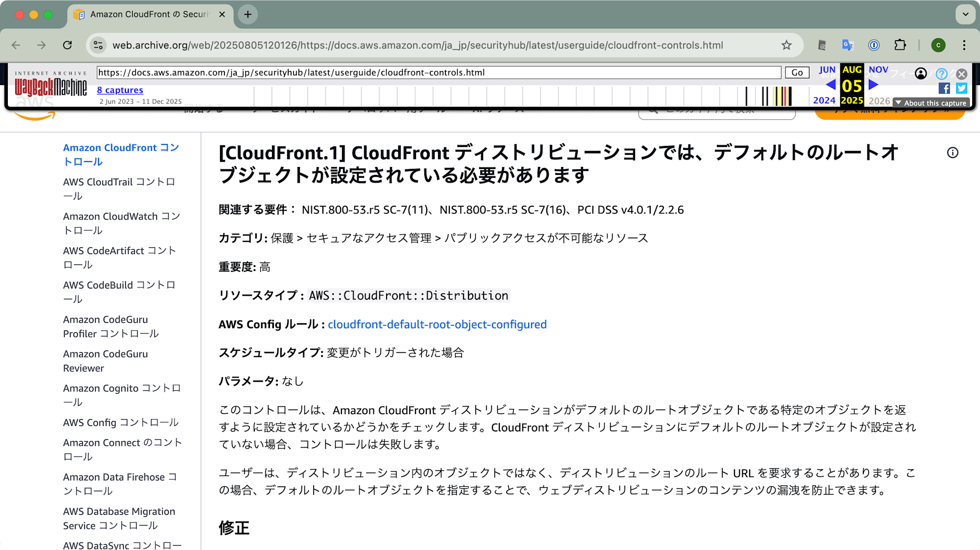
Task: Open AWS Config コントロール in sidebar
Action: pyautogui.click(x=121, y=422)
